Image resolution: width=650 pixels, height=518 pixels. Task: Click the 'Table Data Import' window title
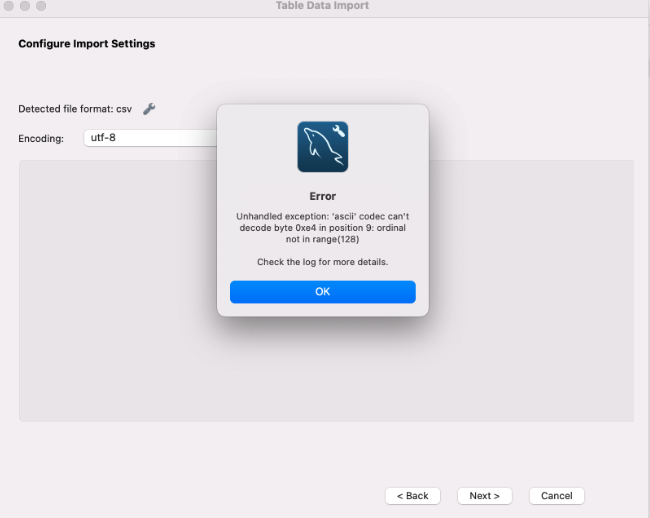[x=322, y=5]
